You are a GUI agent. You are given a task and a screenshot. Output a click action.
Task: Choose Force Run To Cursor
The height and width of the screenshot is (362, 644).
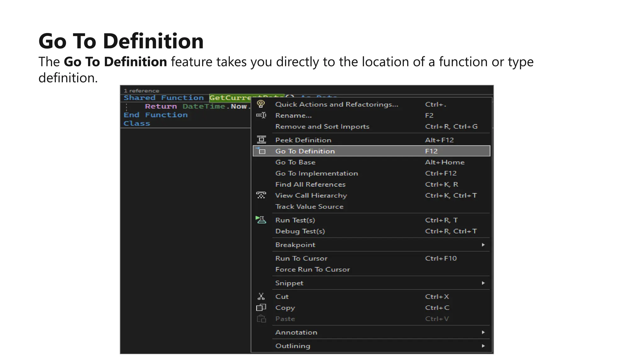(x=371, y=269)
